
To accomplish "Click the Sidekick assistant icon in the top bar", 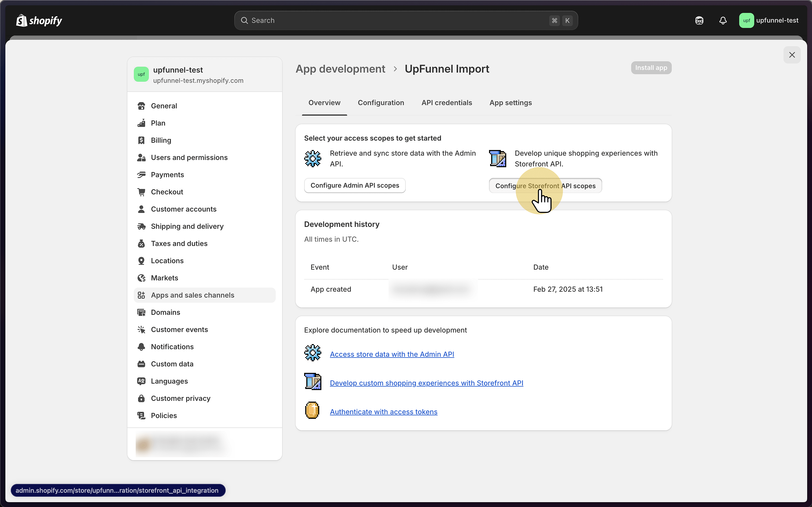I will coord(699,21).
